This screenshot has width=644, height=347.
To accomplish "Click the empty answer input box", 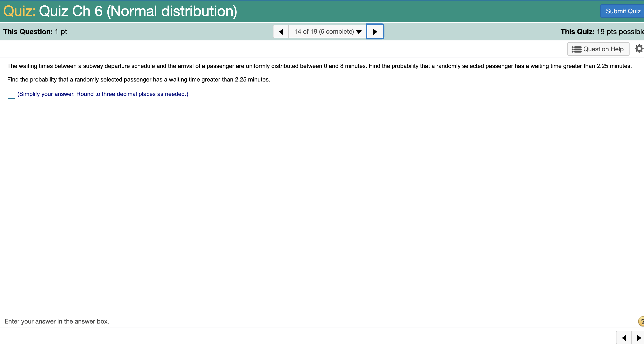I will coord(12,94).
